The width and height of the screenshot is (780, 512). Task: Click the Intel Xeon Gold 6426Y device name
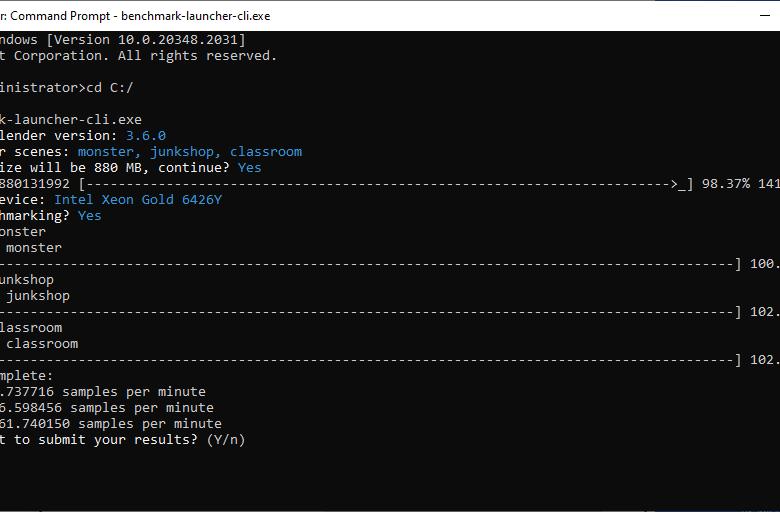coord(138,200)
